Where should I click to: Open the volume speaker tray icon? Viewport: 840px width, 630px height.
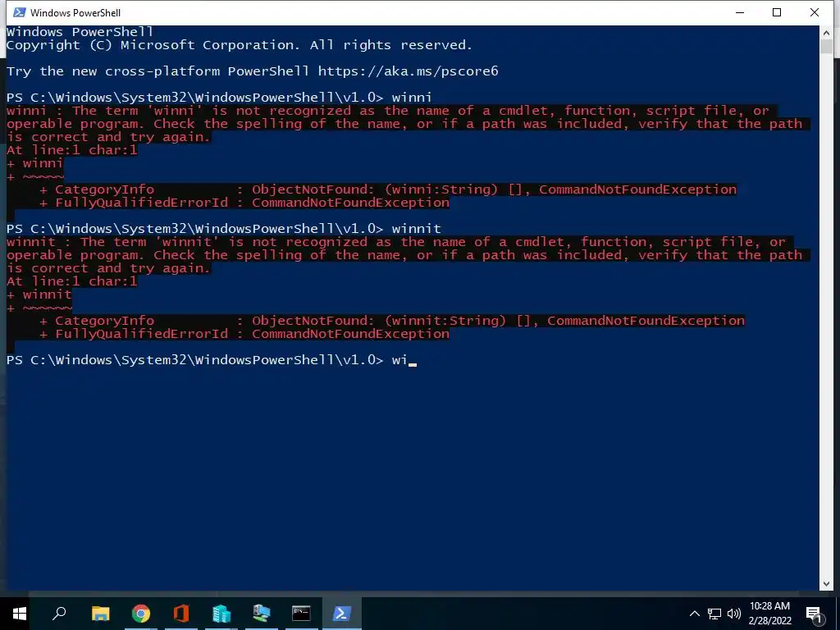734,614
